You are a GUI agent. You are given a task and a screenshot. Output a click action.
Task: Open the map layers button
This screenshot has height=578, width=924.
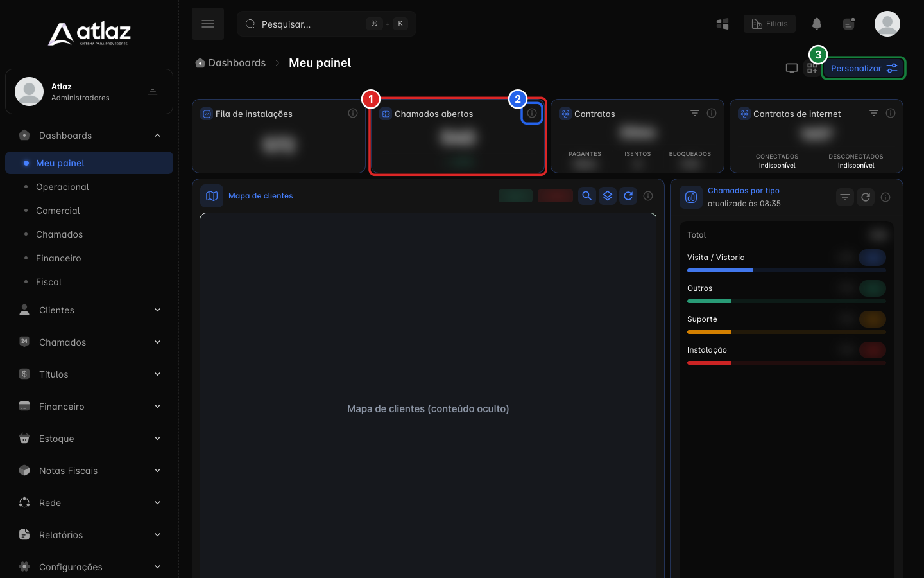(x=608, y=196)
